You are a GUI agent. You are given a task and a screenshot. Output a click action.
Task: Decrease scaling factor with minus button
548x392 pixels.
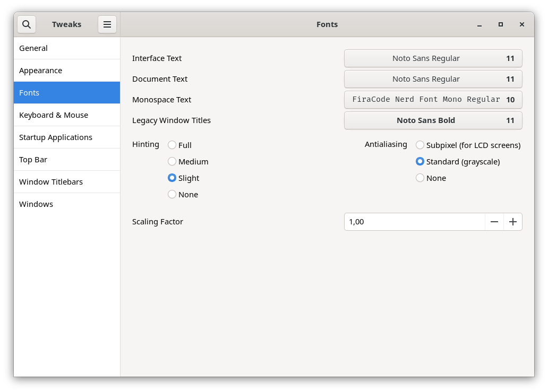coord(494,222)
